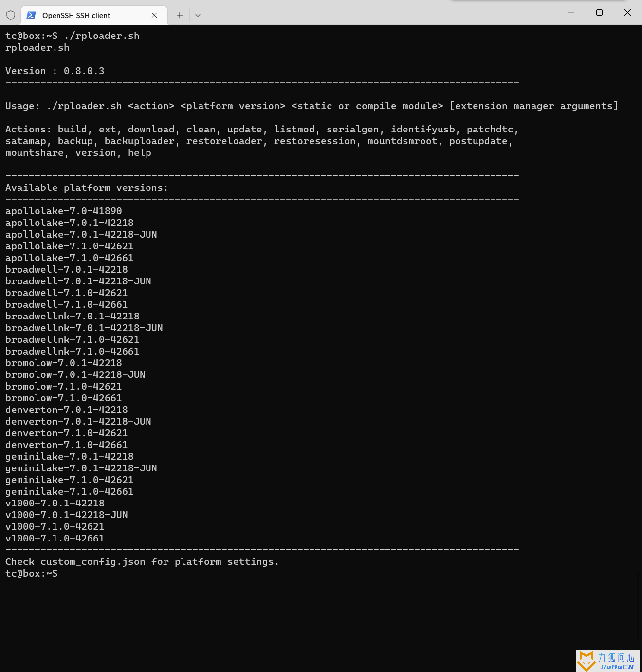This screenshot has width=642, height=672.
Task: Click the apollolake-7.0-41890 line
Action: 64,211
